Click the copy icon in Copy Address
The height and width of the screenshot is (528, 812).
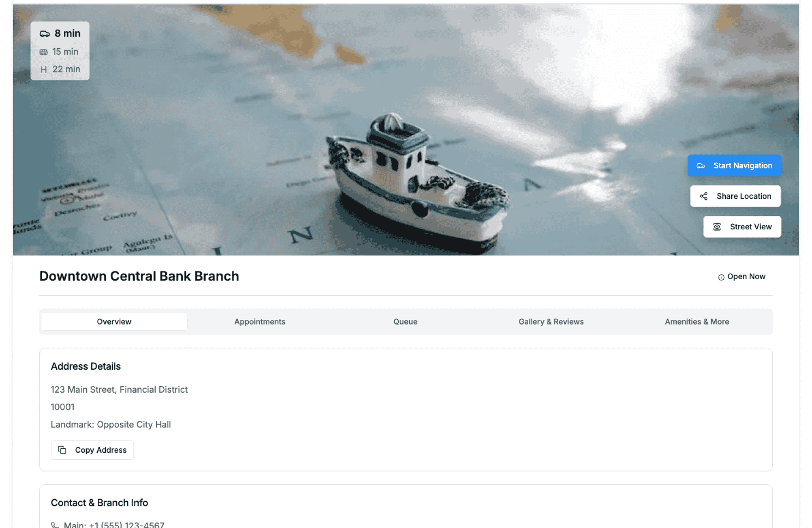coord(62,450)
